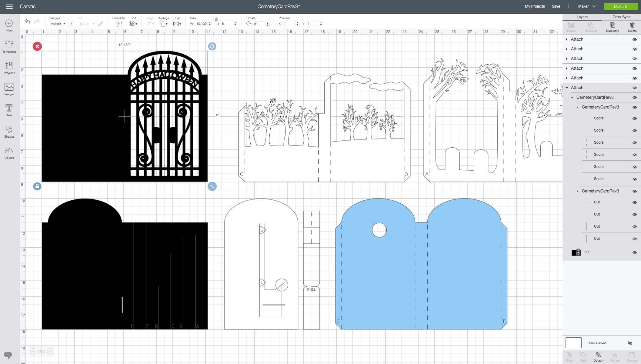Expand the third Attach layer
641x364 pixels.
click(x=566, y=59)
